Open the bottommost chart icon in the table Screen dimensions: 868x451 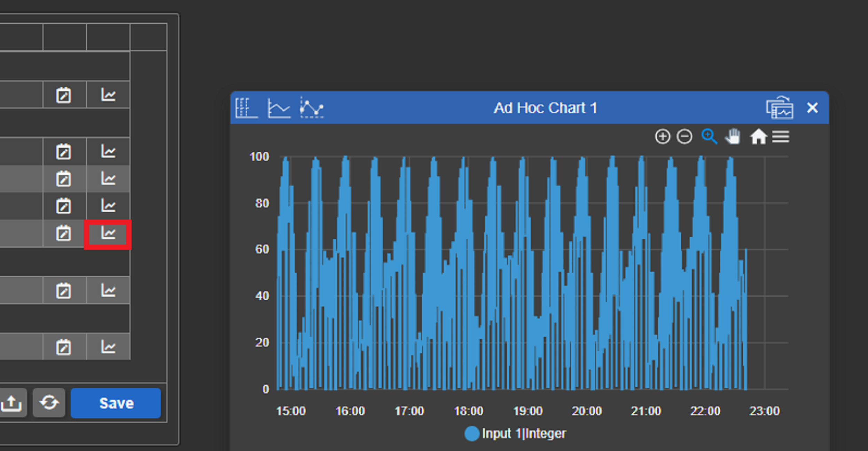(108, 347)
